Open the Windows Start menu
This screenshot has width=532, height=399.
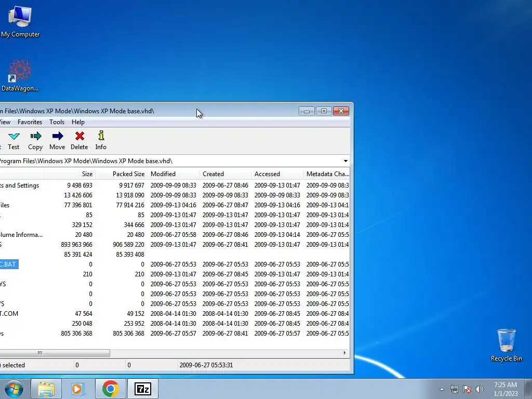[13, 389]
